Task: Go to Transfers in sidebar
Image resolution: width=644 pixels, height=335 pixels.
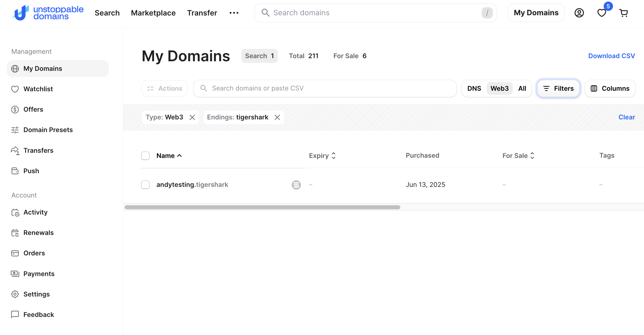Action: coord(38,150)
